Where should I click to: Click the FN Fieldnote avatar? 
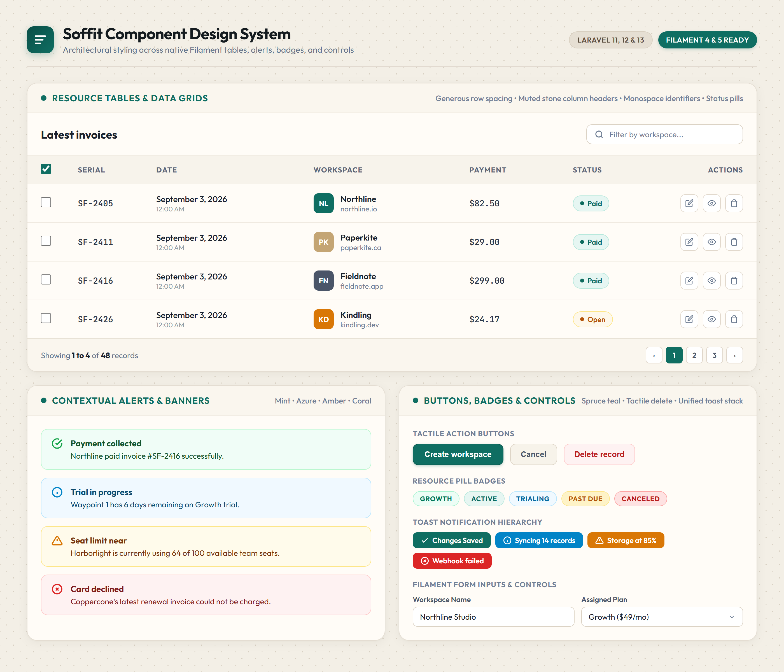323,281
